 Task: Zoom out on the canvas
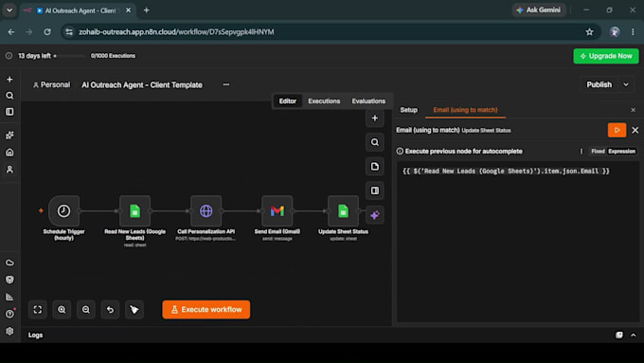point(86,310)
